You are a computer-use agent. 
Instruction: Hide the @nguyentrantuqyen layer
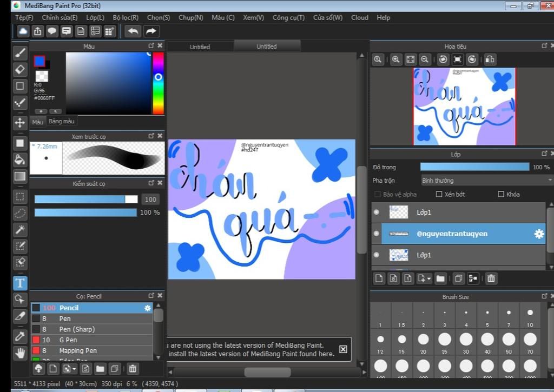click(x=377, y=234)
